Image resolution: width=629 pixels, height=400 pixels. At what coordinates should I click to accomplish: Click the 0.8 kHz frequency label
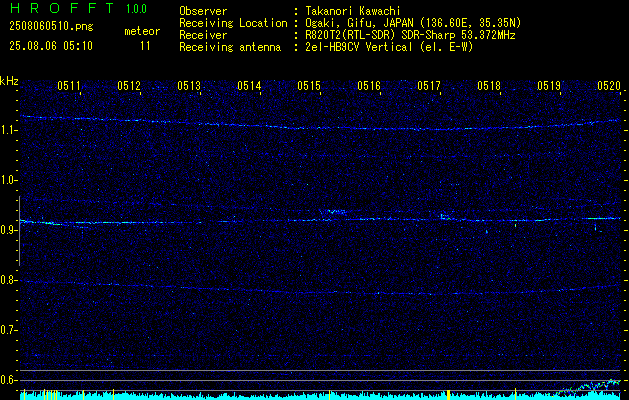click(x=8, y=280)
